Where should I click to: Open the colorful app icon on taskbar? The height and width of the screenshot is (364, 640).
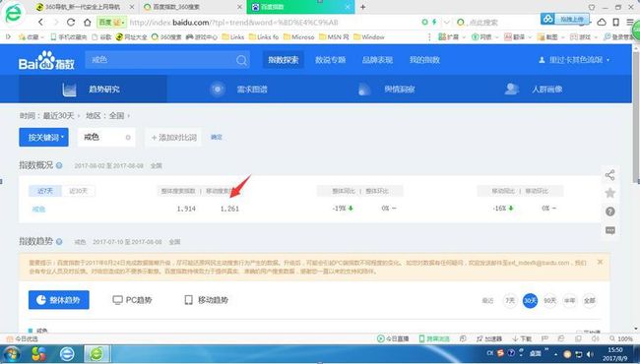[39, 354]
